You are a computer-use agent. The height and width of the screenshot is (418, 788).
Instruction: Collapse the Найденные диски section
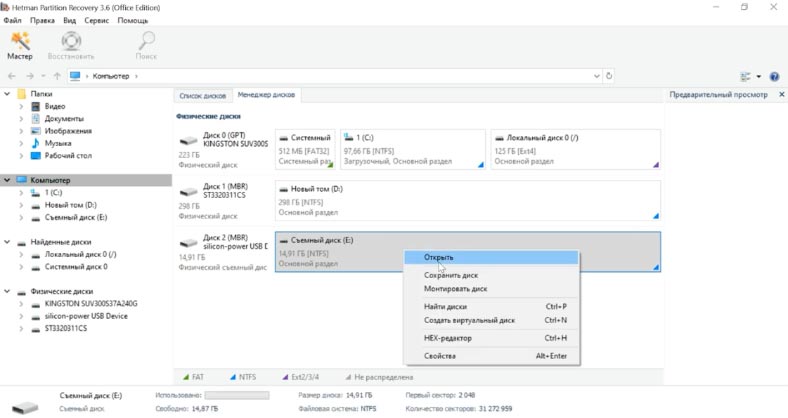click(x=7, y=242)
